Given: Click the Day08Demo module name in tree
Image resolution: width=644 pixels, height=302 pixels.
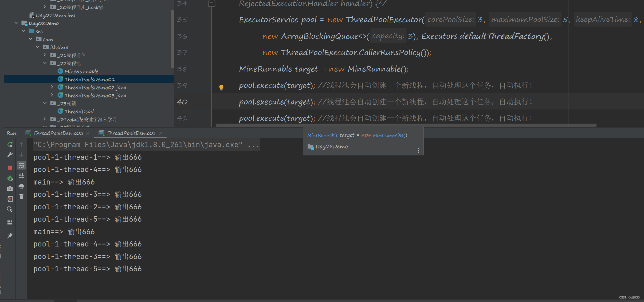Looking at the screenshot, I should 44,23.
